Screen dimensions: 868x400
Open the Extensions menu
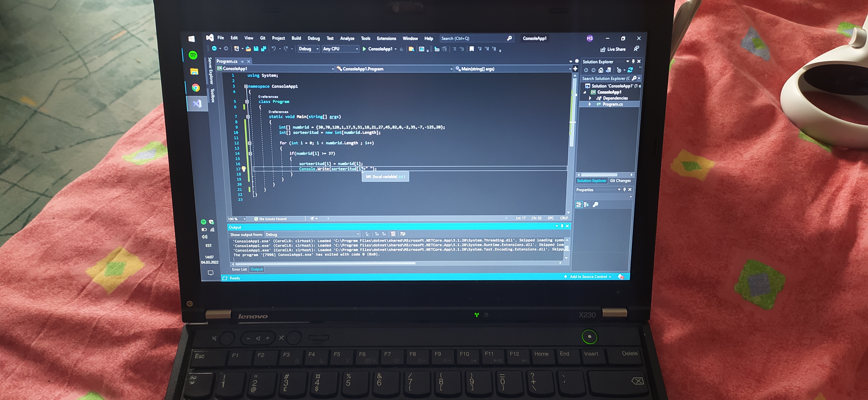(386, 38)
